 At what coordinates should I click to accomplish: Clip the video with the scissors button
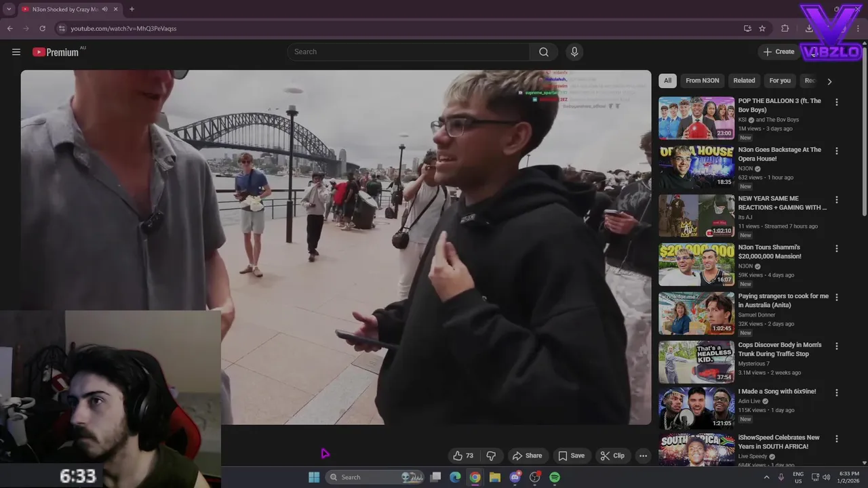(x=612, y=455)
